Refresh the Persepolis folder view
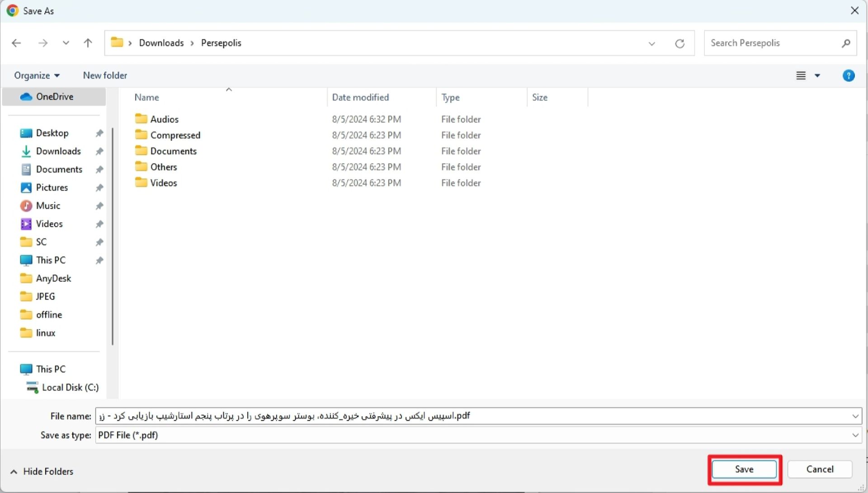Screen dimensions: 868x493 (679, 43)
